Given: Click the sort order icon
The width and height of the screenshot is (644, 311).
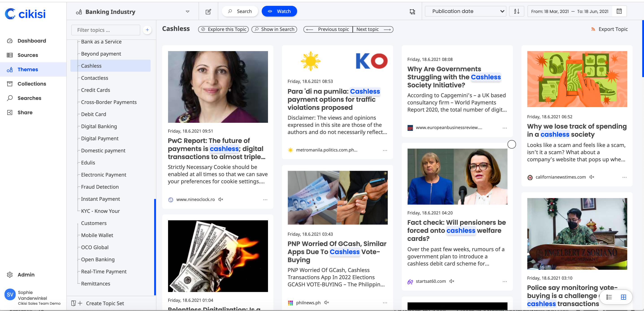Looking at the screenshot, I should pos(516,11).
